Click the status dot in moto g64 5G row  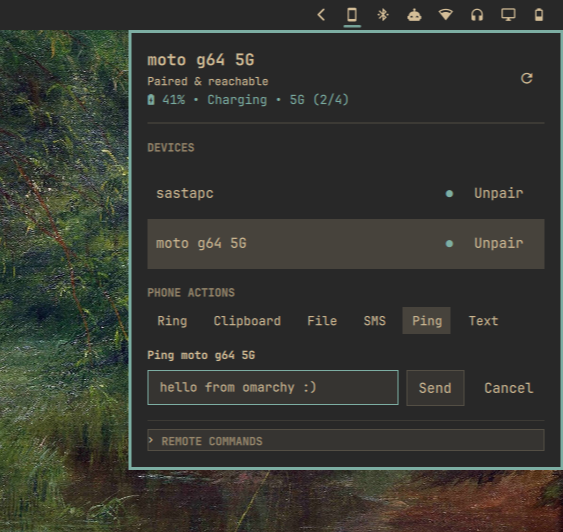tap(449, 244)
